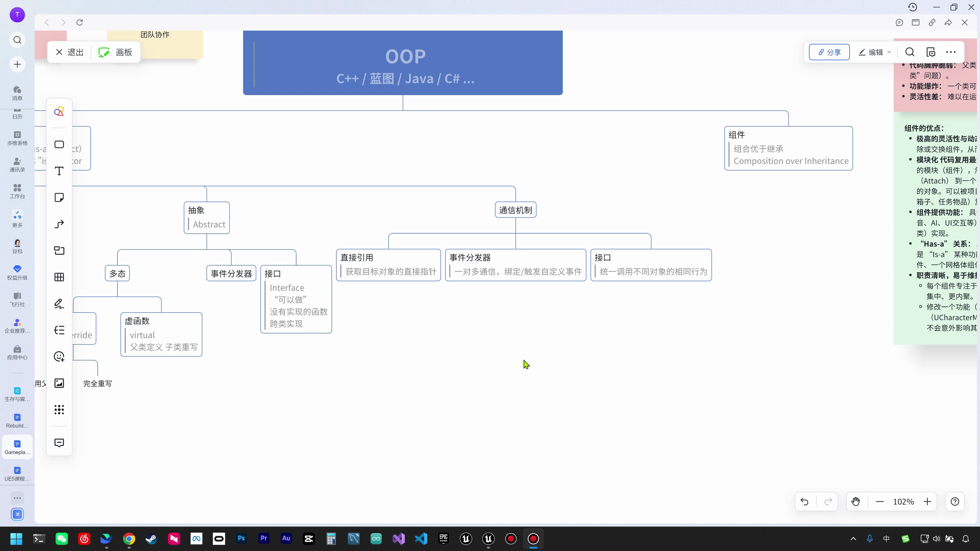The image size is (980, 551).
Task: Select the 抽象 Abstract node
Action: coord(206,218)
